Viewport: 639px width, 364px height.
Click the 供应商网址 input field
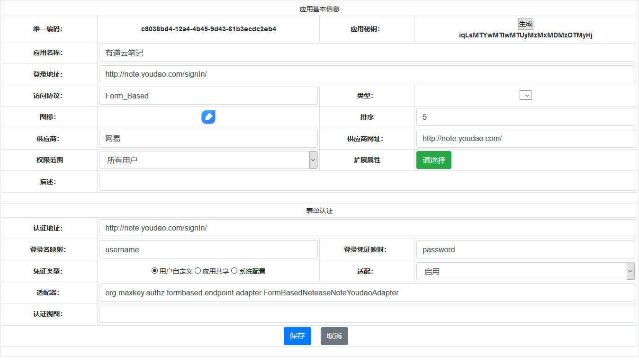[x=525, y=139]
